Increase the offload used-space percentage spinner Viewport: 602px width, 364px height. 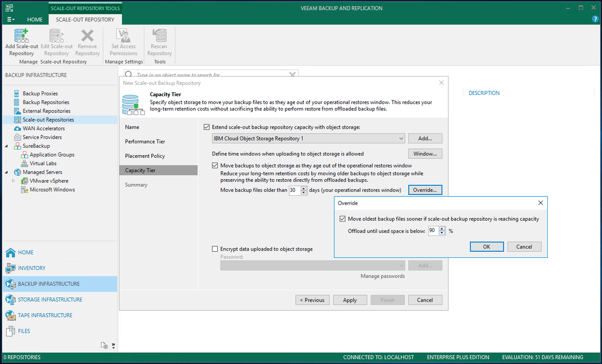pos(442,229)
